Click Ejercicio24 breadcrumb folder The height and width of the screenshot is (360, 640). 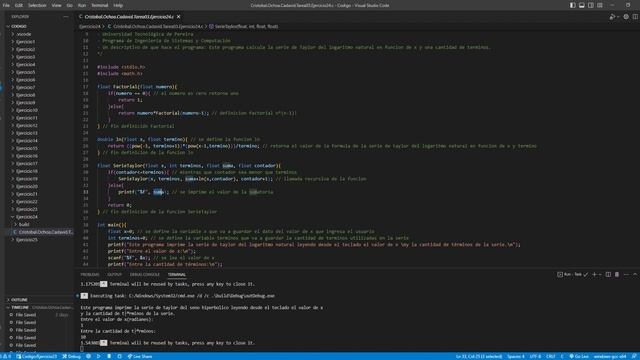89,26
